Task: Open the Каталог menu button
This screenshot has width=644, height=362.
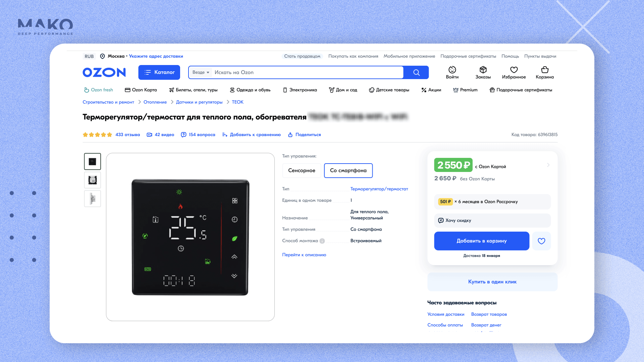Action: (x=159, y=72)
